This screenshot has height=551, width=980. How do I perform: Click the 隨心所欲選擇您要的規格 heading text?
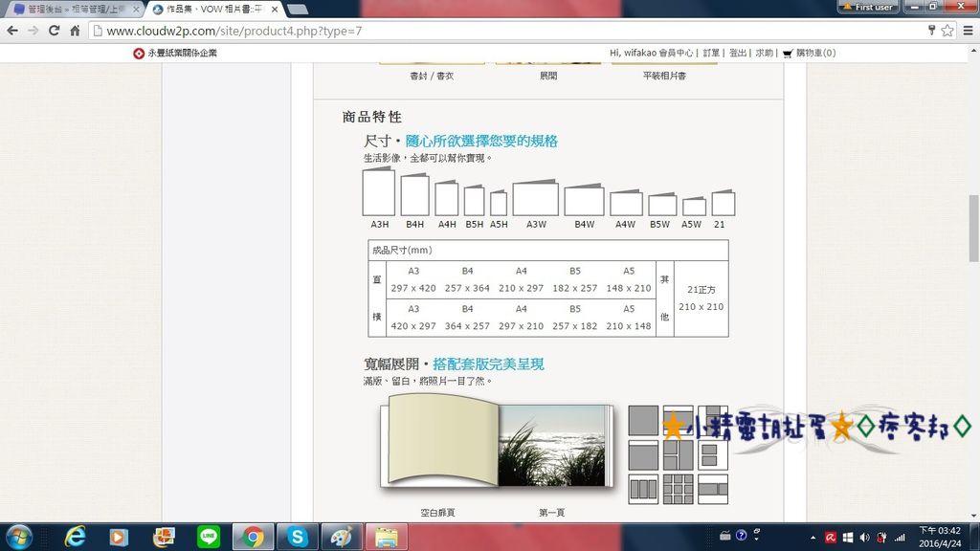481,142
